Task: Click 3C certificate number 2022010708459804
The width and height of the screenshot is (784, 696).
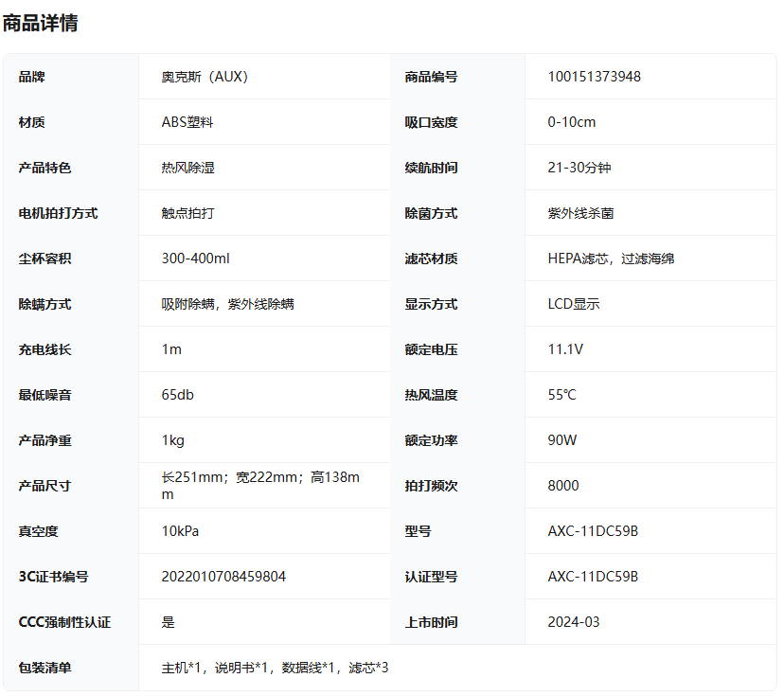Action: point(223,577)
